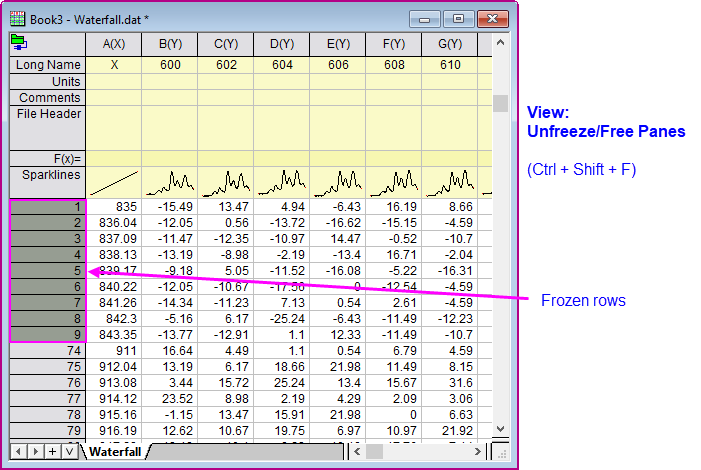The width and height of the screenshot is (701, 470).
Task: Maximize the Book3 window
Action: click(458, 19)
